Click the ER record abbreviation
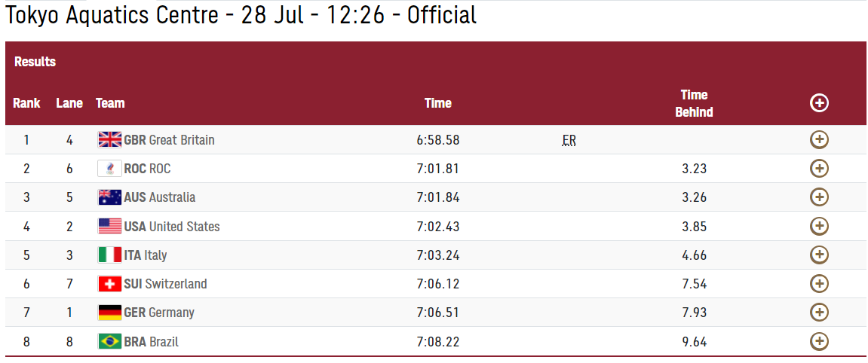 coord(569,140)
